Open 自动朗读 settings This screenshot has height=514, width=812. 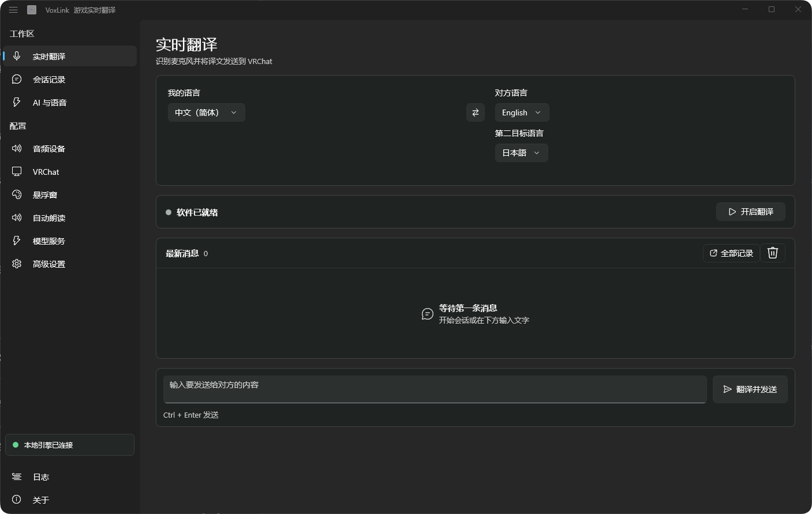click(70, 217)
